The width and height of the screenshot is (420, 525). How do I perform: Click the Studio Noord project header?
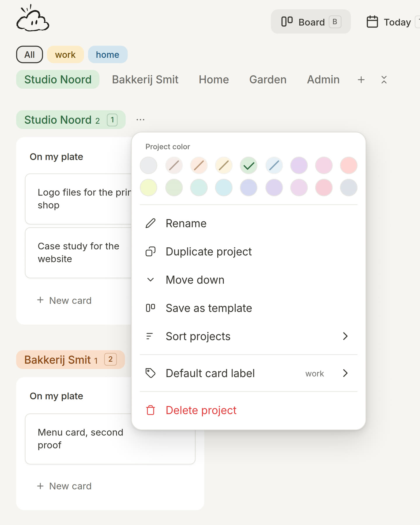coord(71,120)
